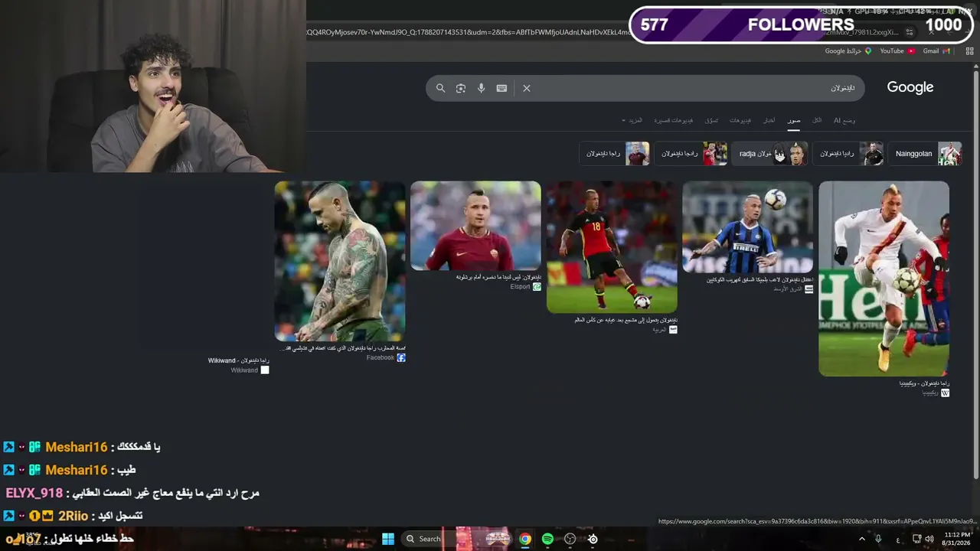Screen dimensions: 980x551
Task: Select the referee-photo suggestion chip
Action: (x=848, y=154)
